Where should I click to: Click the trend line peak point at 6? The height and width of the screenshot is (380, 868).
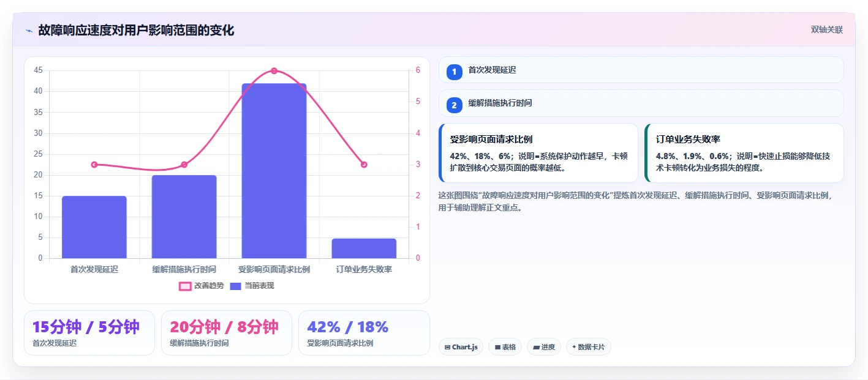click(x=274, y=71)
